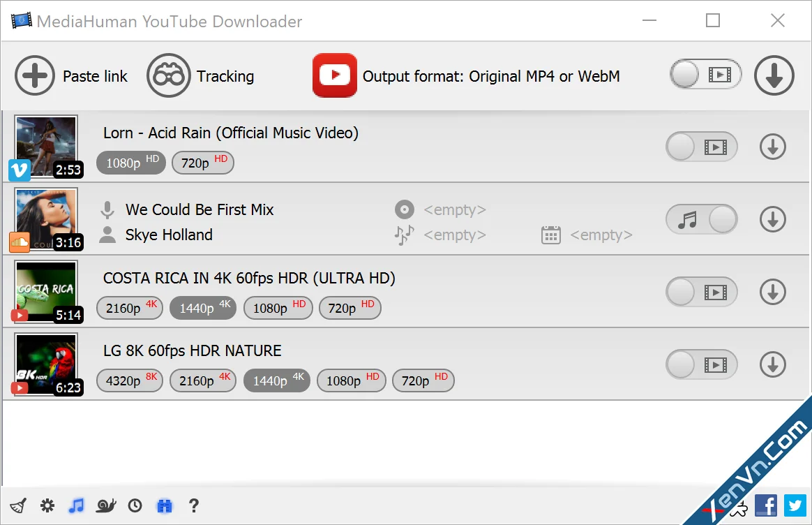Image resolution: width=812 pixels, height=525 pixels.
Task: Toggle audio/video switch for We Could Be First Mix
Action: click(702, 219)
